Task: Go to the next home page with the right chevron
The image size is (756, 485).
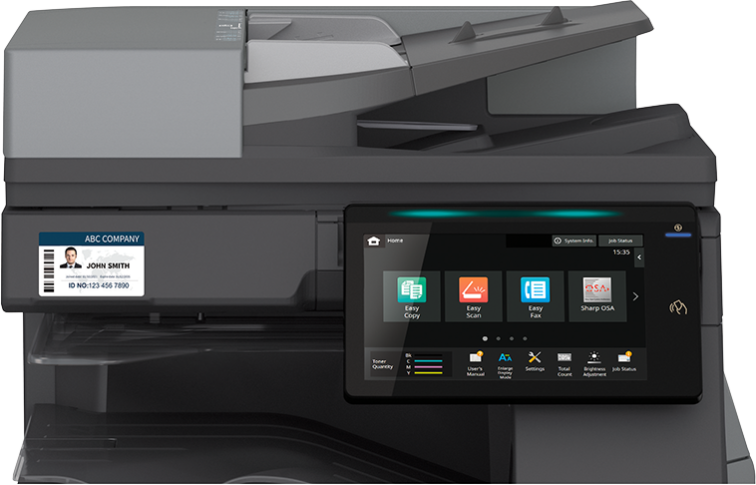Action: [635, 296]
